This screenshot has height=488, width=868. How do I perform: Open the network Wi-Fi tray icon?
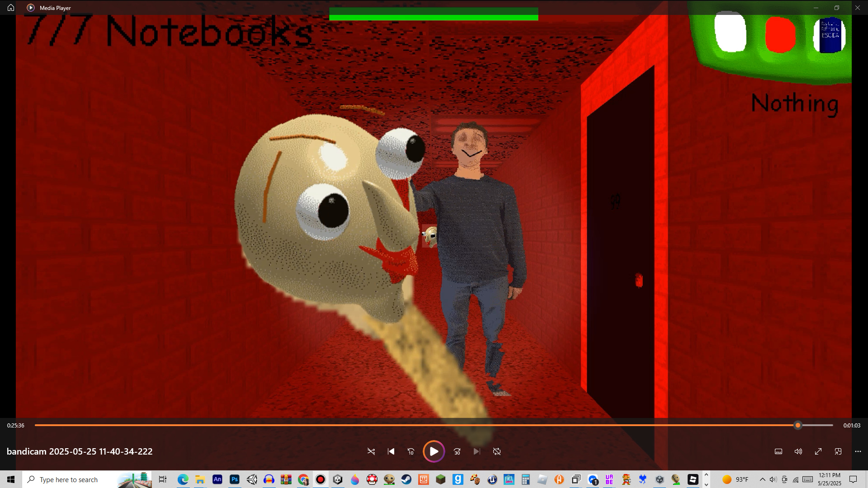pyautogui.click(x=796, y=479)
